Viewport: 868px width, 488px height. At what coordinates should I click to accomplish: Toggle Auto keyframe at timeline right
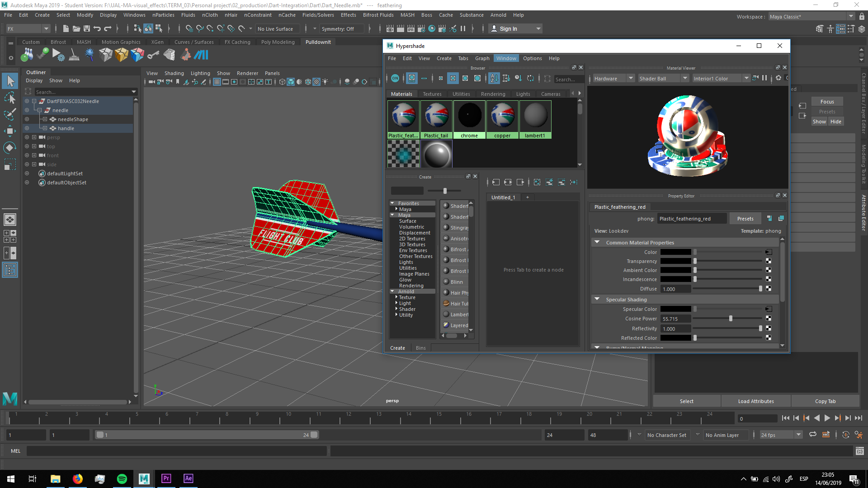[846, 435]
